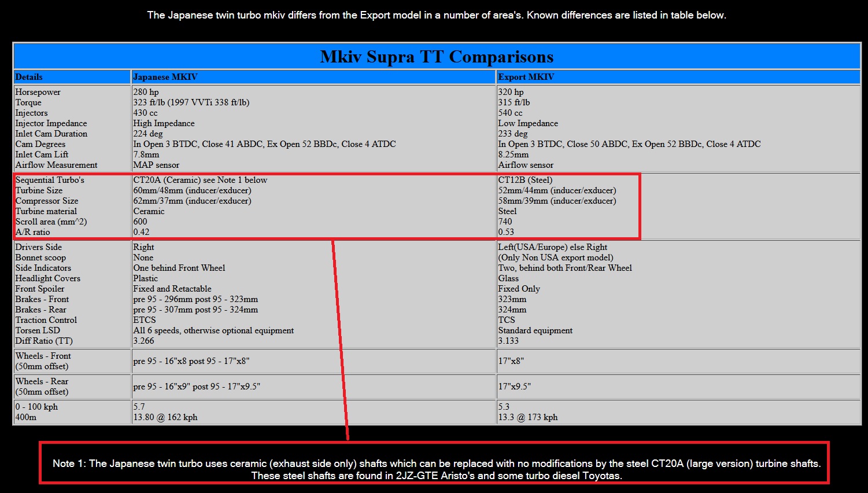This screenshot has width=868, height=493.
Task: Click the ETCS traction control value
Action: [145, 320]
